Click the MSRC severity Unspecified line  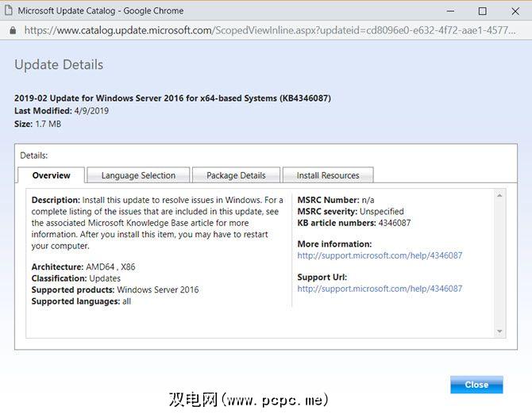click(350, 212)
